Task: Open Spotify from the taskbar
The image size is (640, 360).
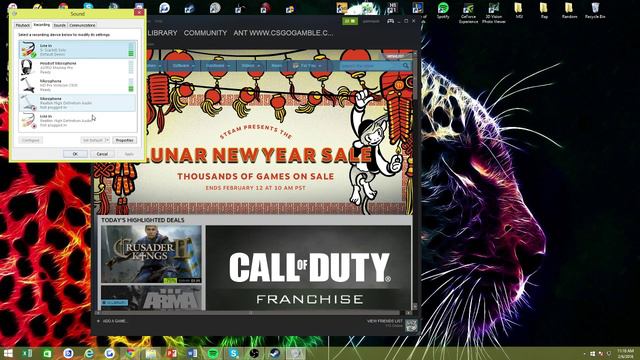Action: point(213,353)
